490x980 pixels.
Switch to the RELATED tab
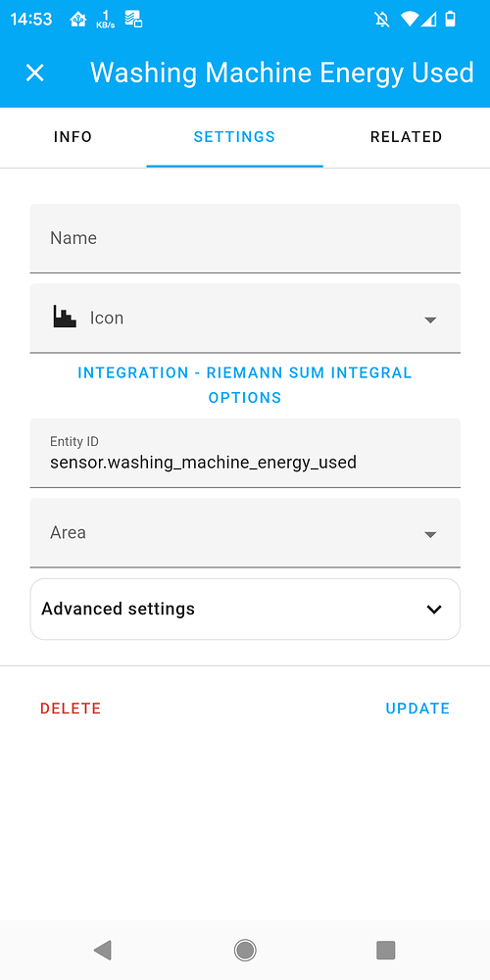pyautogui.click(x=407, y=137)
